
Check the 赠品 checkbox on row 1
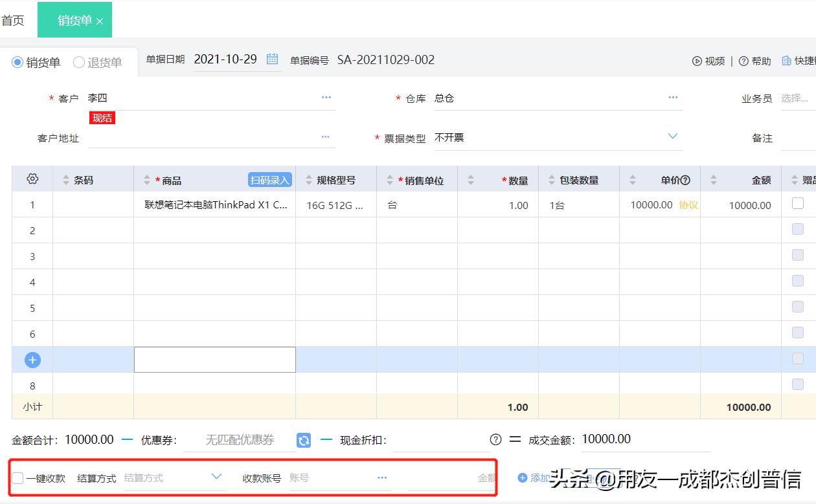click(x=797, y=204)
